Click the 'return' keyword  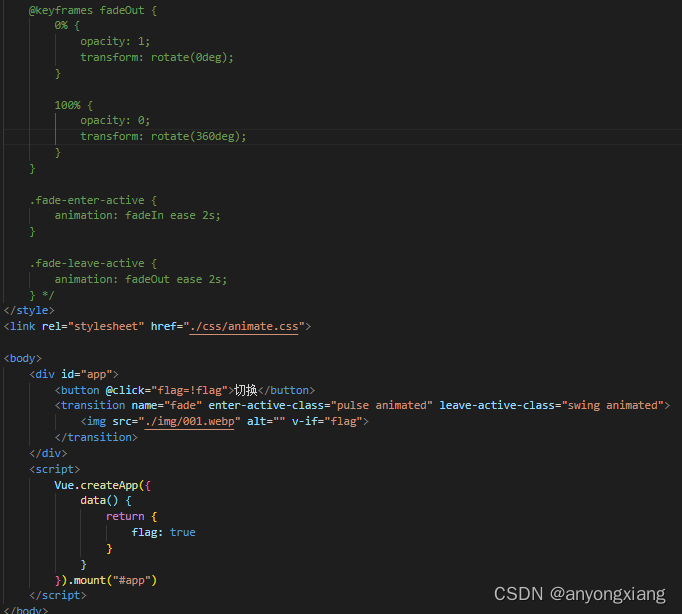(x=125, y=517)
